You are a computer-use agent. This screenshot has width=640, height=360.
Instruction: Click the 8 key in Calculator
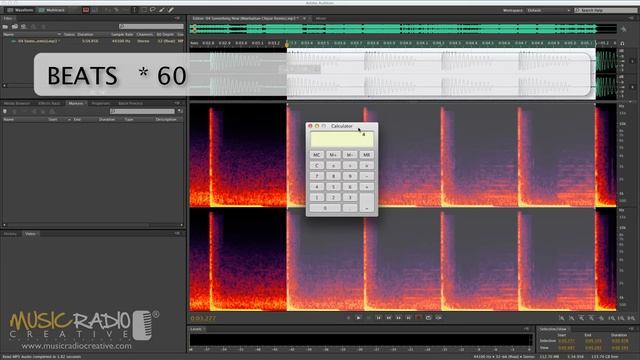[333, 176]
